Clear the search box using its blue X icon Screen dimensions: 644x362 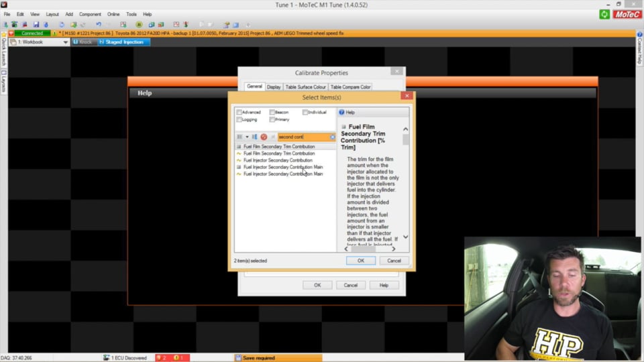332,137
